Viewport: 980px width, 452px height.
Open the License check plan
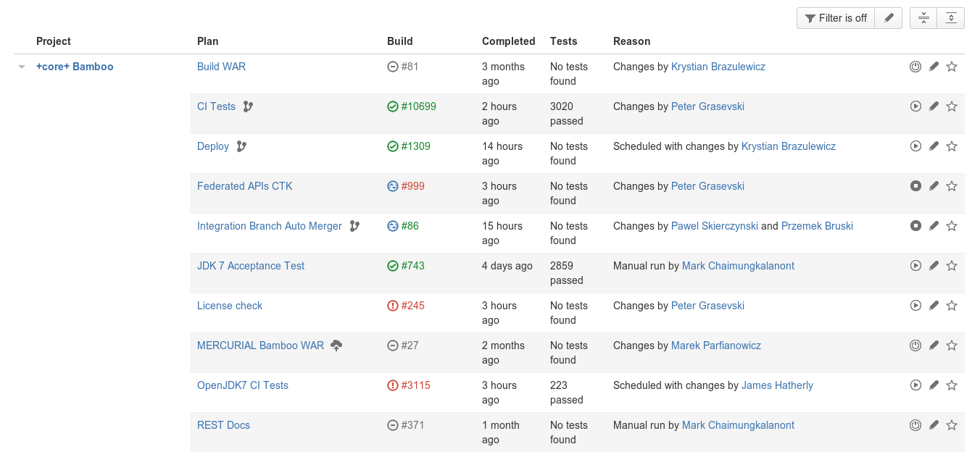230,306
